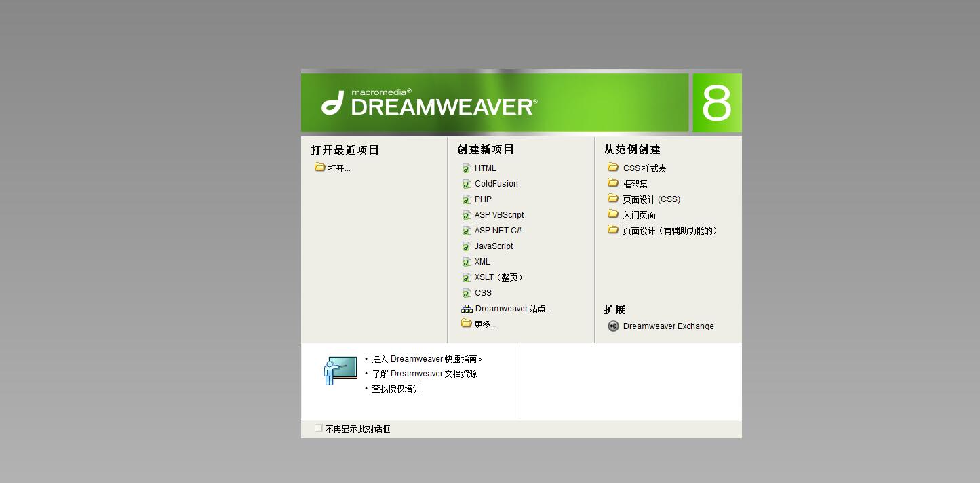Create a new JavaScript file
This screenshot has height=483, width=980.
point(493,246)
